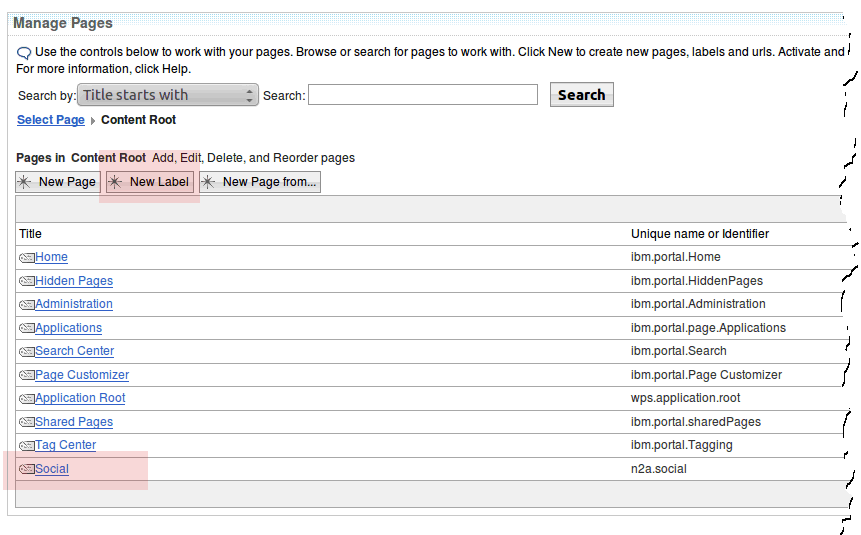Open the Social page link
861x535 pixels.
pyautogui.click(x=52, y=469)
